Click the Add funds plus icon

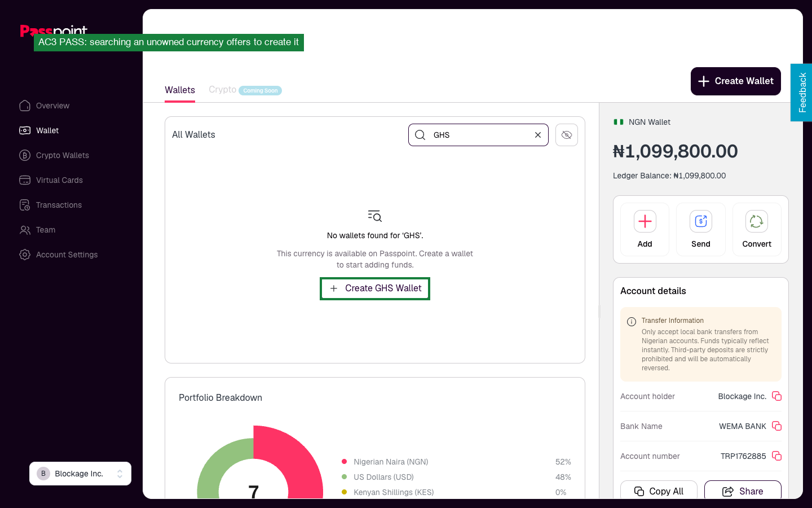click(645, 221)
